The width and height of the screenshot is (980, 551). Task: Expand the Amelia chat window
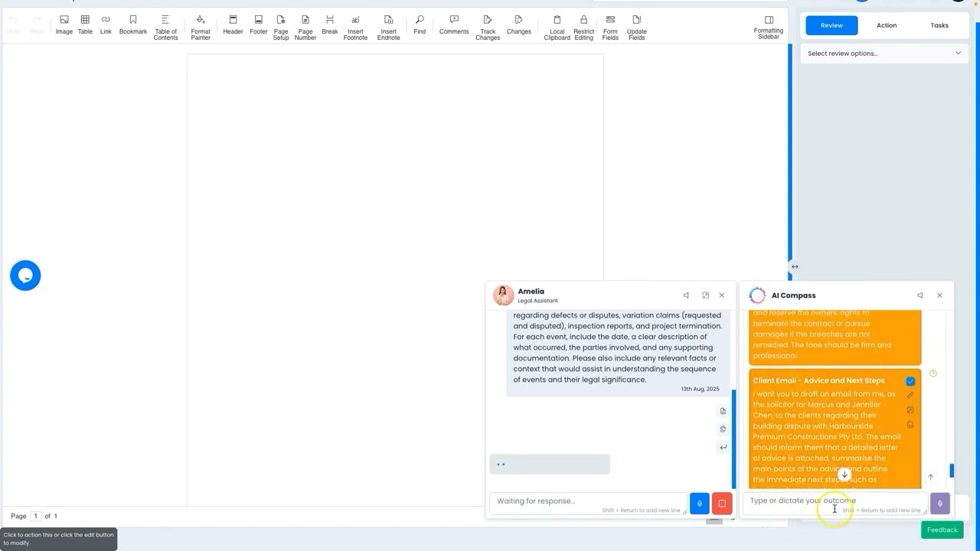tap(705, 295)
